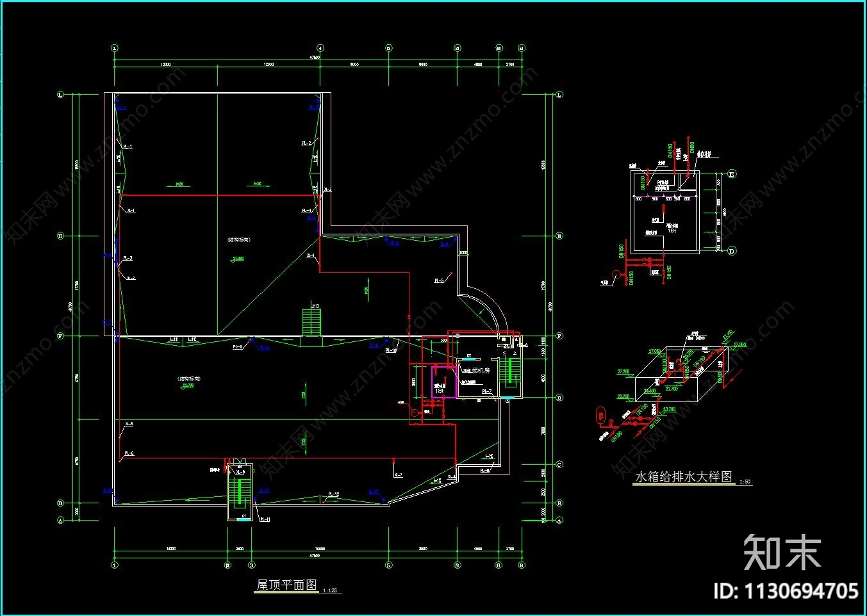Select the 电梯机房 room label
This screenshot has height=616, width=867.
(477, 371)
